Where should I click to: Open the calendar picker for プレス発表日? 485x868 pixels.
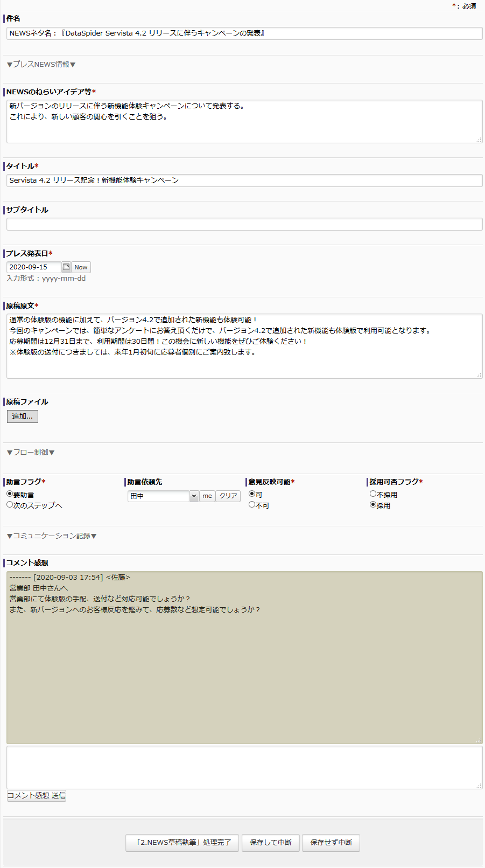pos(66,267)
